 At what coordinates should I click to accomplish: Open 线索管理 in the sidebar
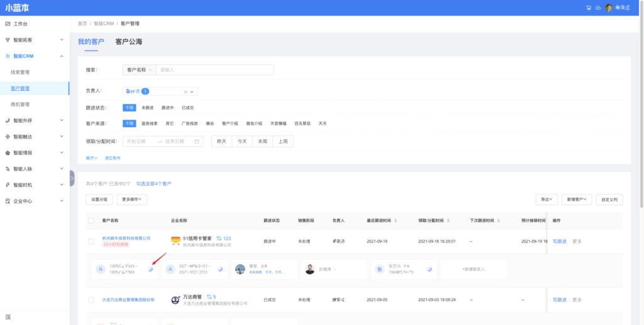[20, 72]
